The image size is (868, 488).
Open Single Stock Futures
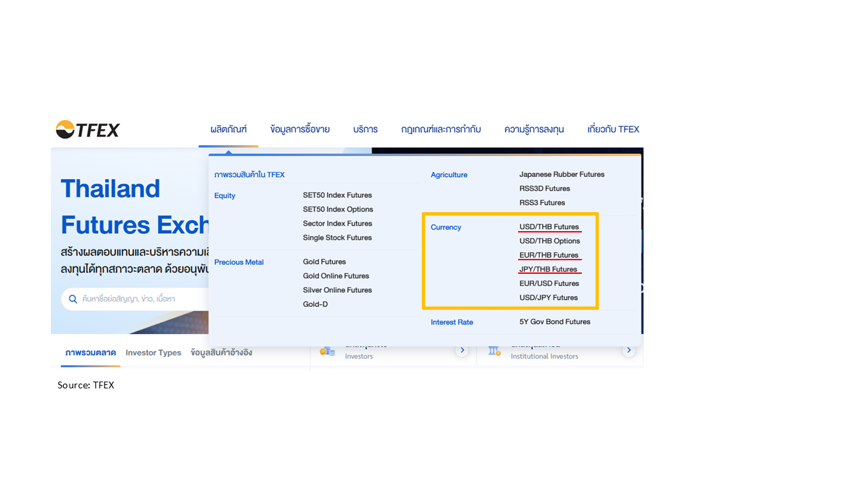[338, 238]
